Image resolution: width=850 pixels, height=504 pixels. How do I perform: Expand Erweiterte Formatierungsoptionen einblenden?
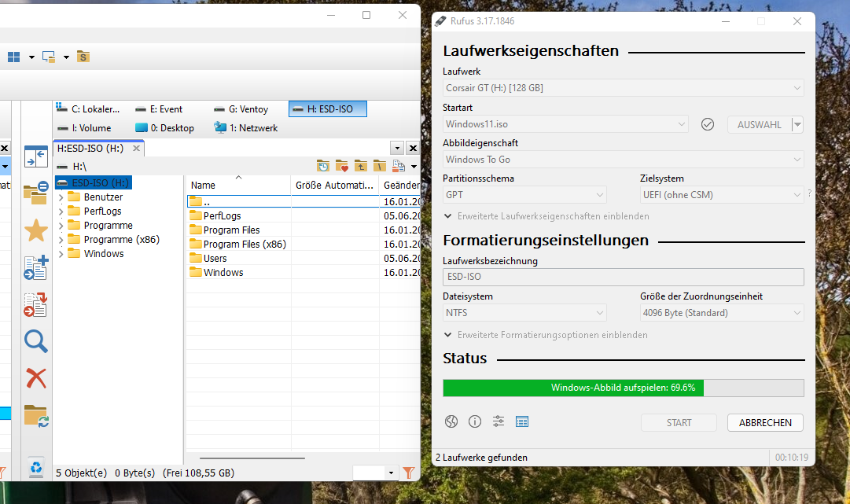(546, 335)
